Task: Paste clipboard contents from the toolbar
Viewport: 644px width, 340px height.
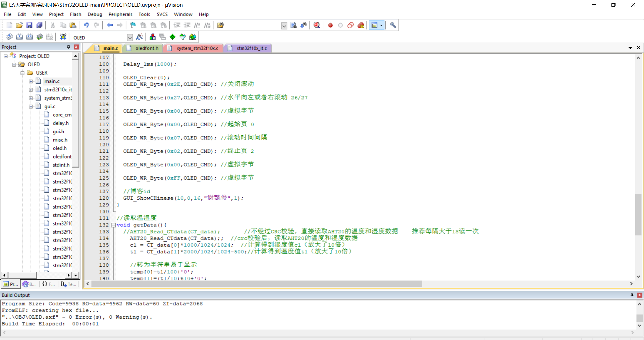Action: tap(73, 25)
